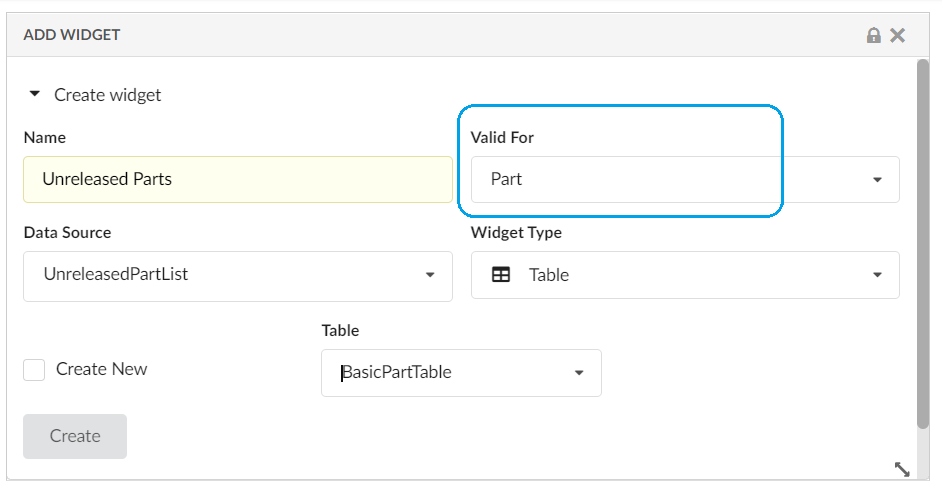This screenshot has height=499, width=942.
Task: Enable the Create New checkbox
Action: point(35,370)
